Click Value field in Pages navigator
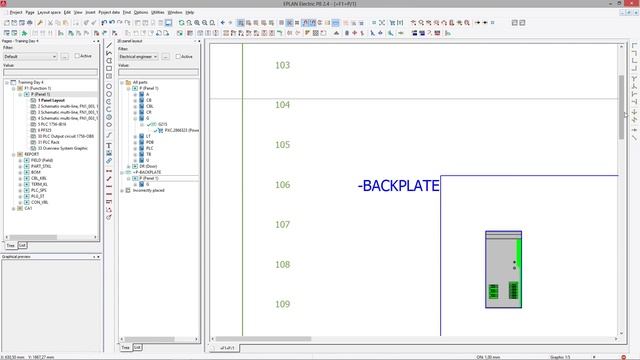This screenshot has width=640, height=360. click(51, 72)
